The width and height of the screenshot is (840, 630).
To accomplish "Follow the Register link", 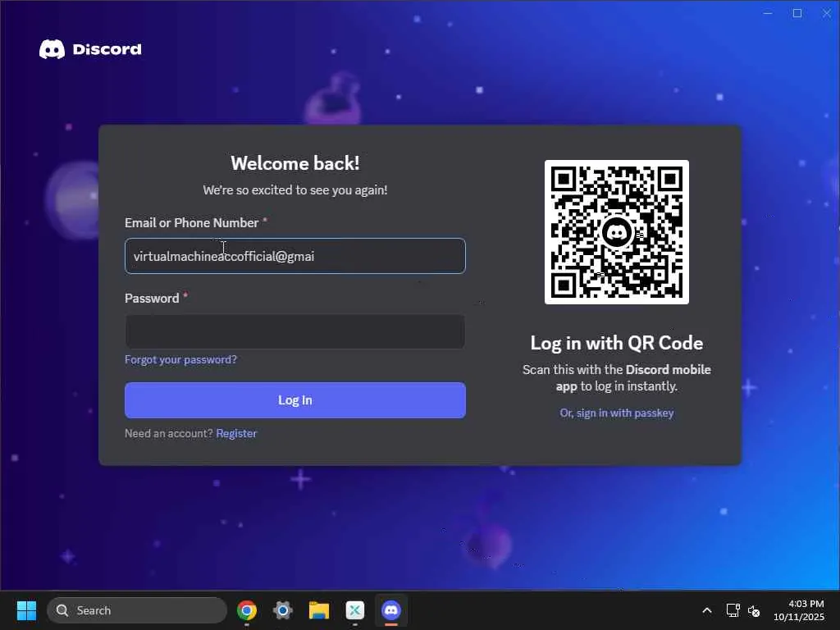I will click(x=236, y=433).
